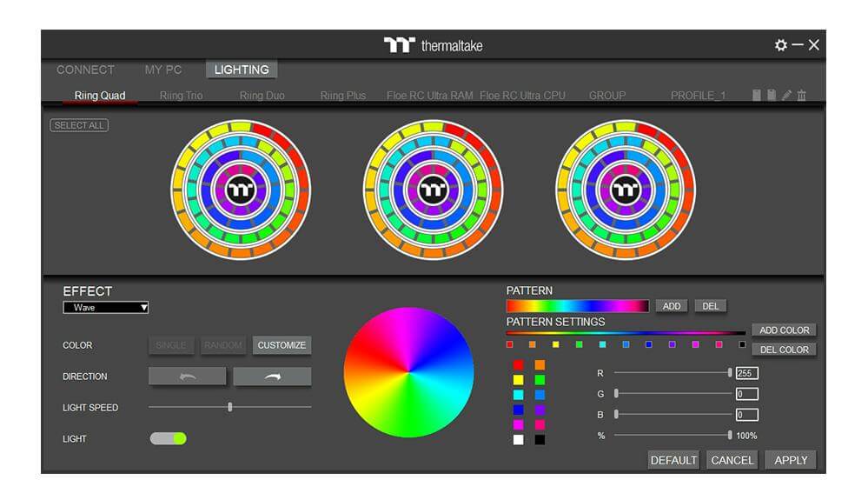Pick the dark blue swatch in the palette grid
Viewport: 868px width, 500px height.
518,410
